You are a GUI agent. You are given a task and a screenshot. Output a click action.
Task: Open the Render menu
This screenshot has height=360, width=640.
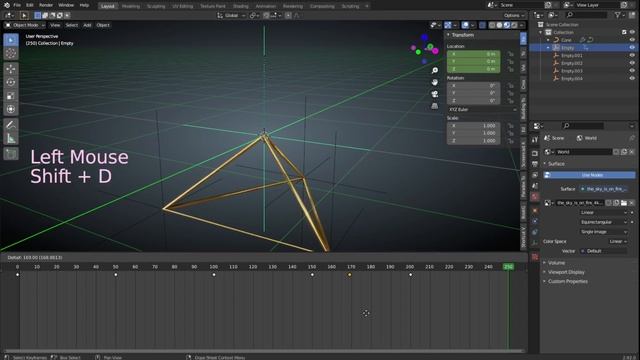click(46, 5)
